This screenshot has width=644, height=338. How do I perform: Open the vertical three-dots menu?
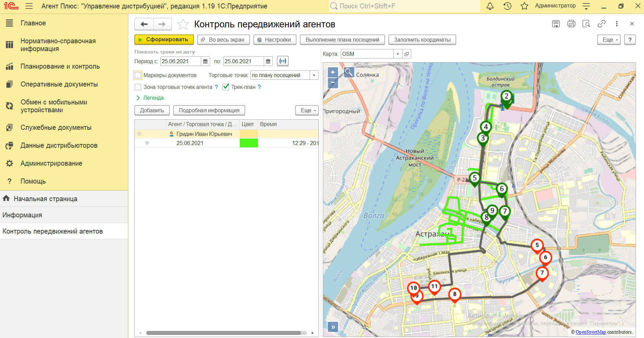click(617, 24)
